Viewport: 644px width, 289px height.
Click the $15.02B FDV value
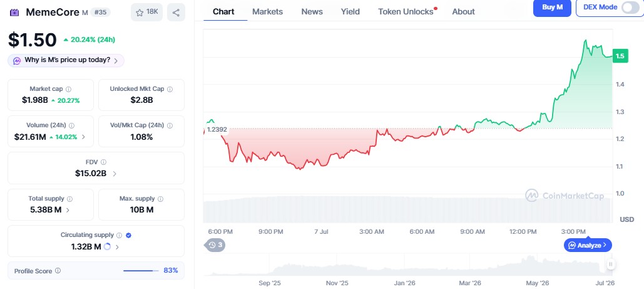91,174
